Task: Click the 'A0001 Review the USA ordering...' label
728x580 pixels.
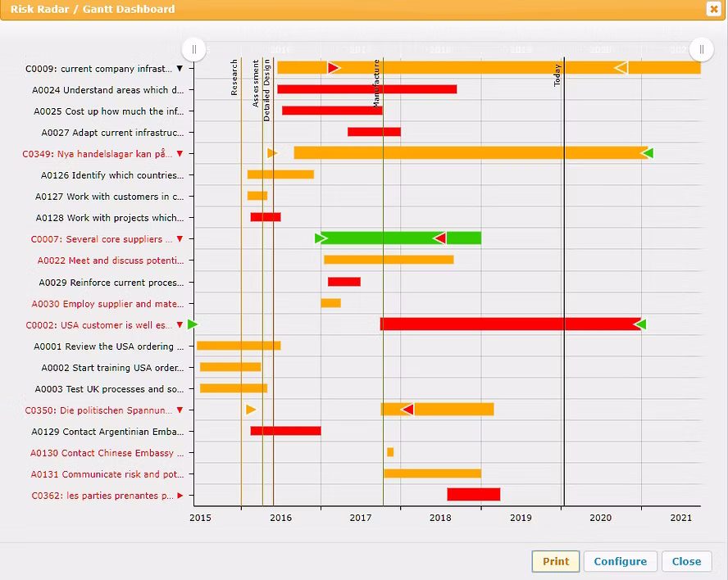Action: 109,347
